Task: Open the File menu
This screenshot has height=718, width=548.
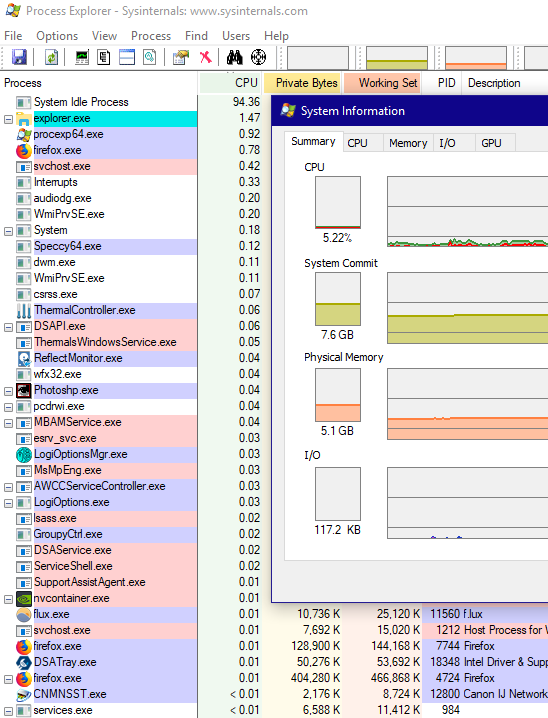Action: pyautogui.click(x=13, y=36)
